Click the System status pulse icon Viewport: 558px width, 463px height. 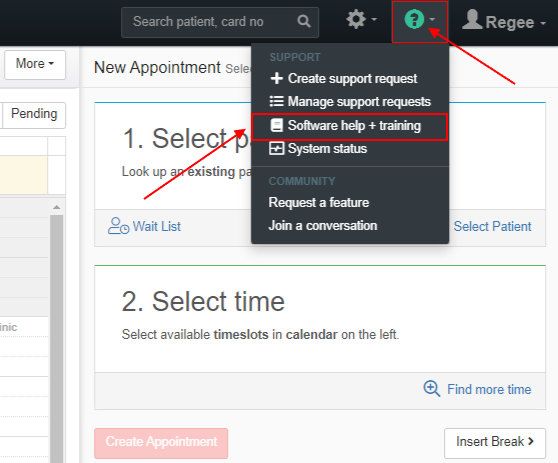pyautogui.click(x=277, y=148)
